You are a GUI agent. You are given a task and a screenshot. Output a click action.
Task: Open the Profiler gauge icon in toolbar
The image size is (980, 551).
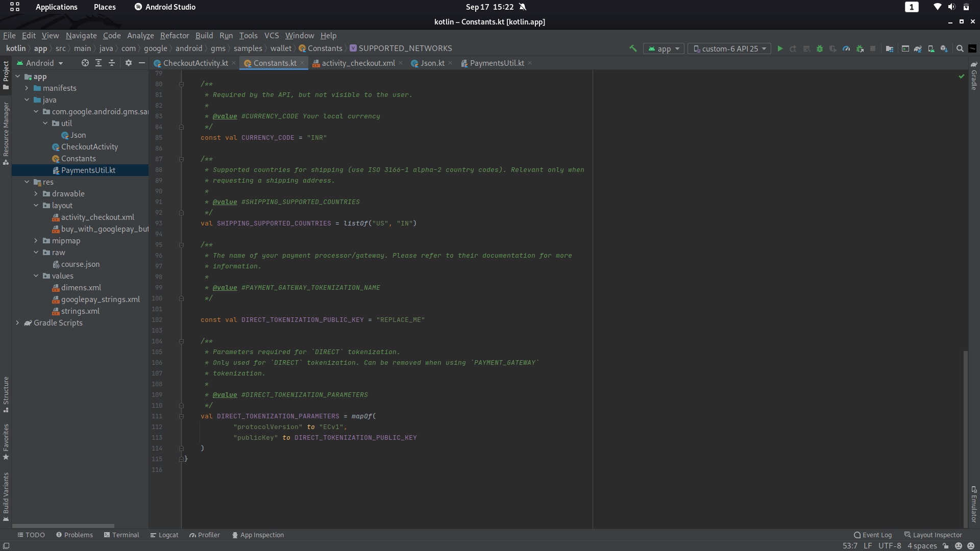pos(846,48)
